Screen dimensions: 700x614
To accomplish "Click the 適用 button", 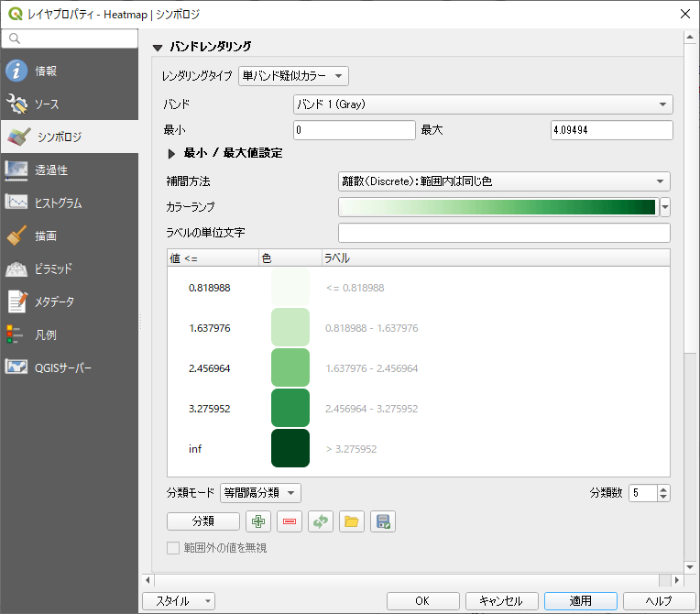I will pos(580,601).
